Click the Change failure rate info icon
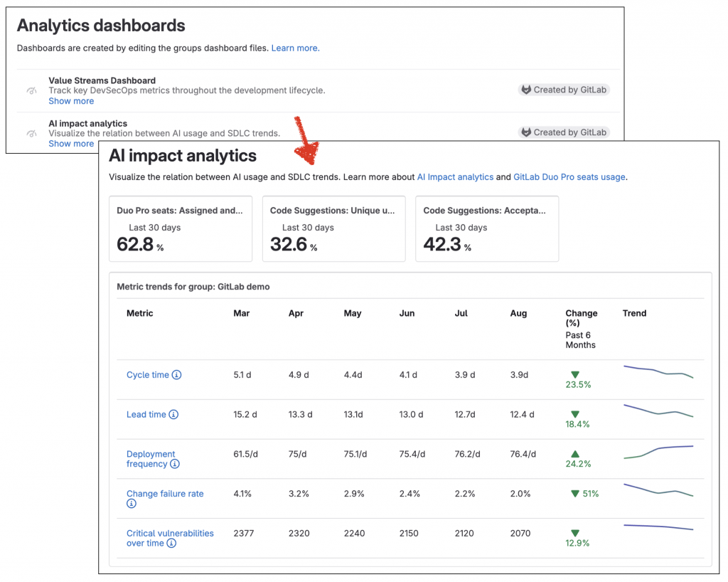Screen dimensions: 728x582 [132, 504]
